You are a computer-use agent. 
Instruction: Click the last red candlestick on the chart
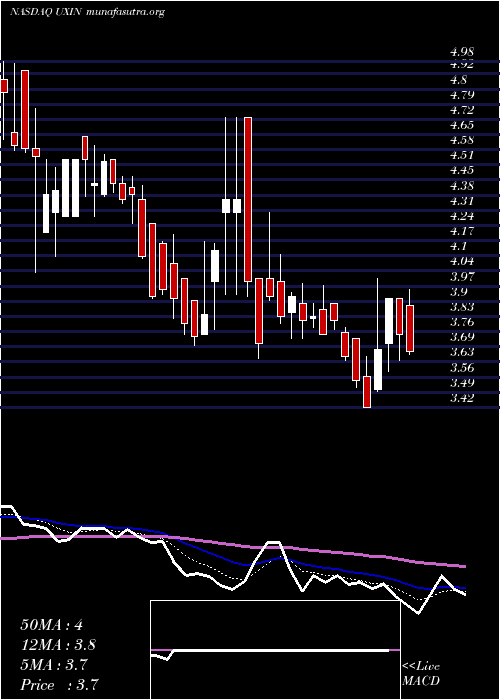(x=410, y=328)
